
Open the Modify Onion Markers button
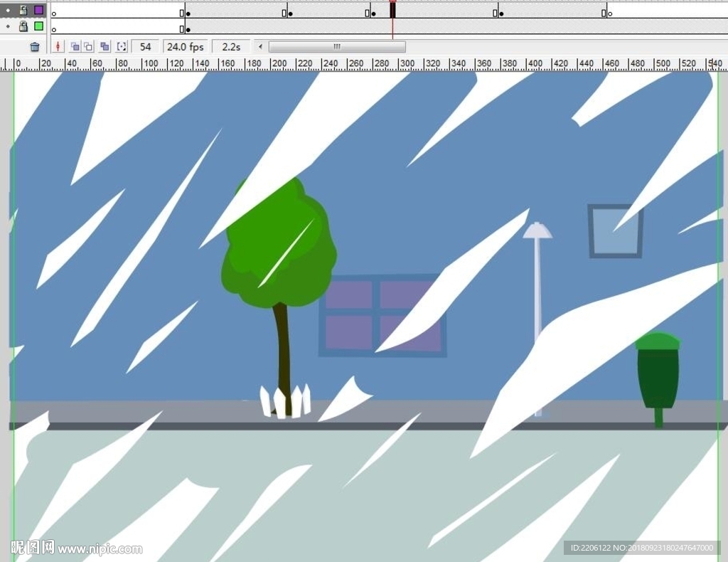click(121, 47)
